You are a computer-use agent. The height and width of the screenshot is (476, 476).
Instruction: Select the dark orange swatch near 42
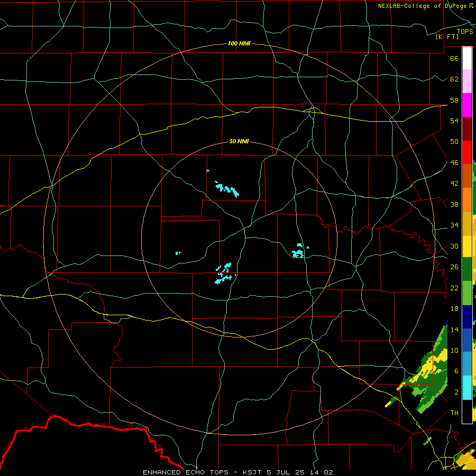coord(467,176)
